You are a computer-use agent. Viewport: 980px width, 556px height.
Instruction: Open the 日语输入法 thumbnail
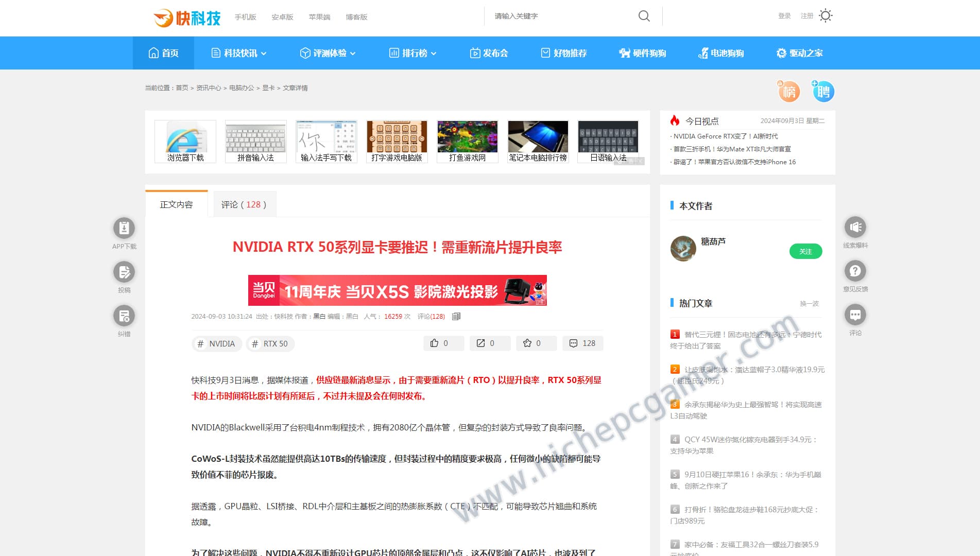[609, 142]
